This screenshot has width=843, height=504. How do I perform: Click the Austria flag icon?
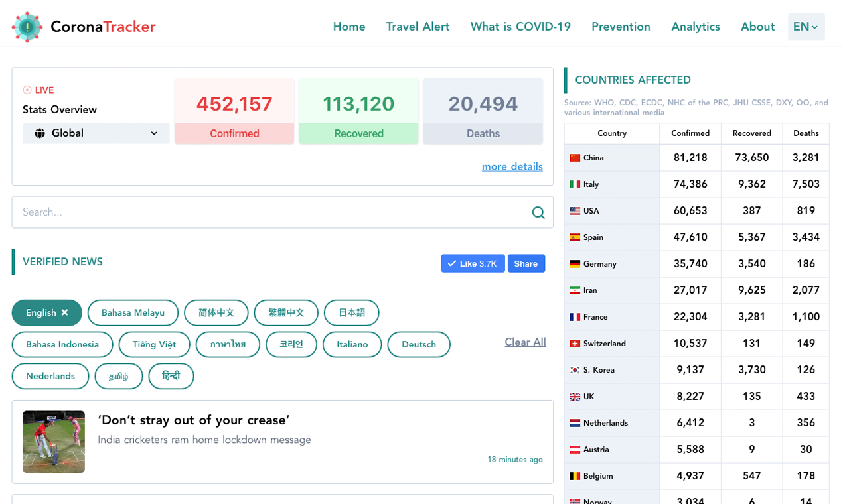click(x=575, y=450)
